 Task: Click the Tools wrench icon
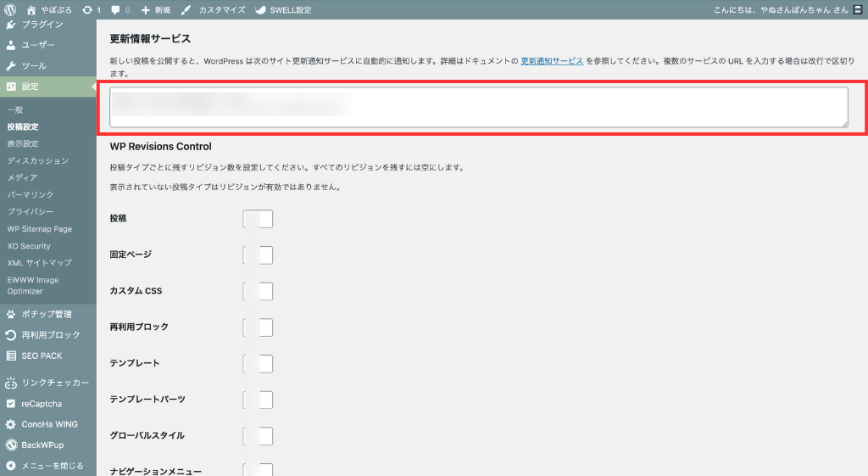(x=10, y=66)
